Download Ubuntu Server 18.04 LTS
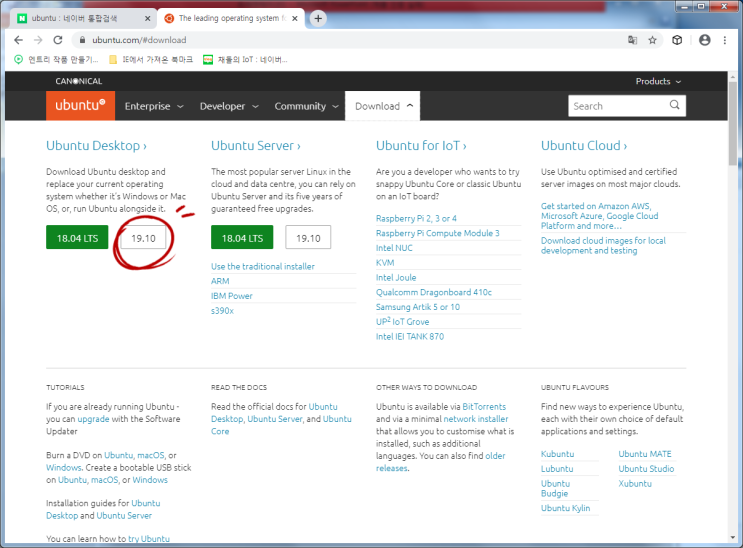Screen dimensions: 743x548 point(242,237)
